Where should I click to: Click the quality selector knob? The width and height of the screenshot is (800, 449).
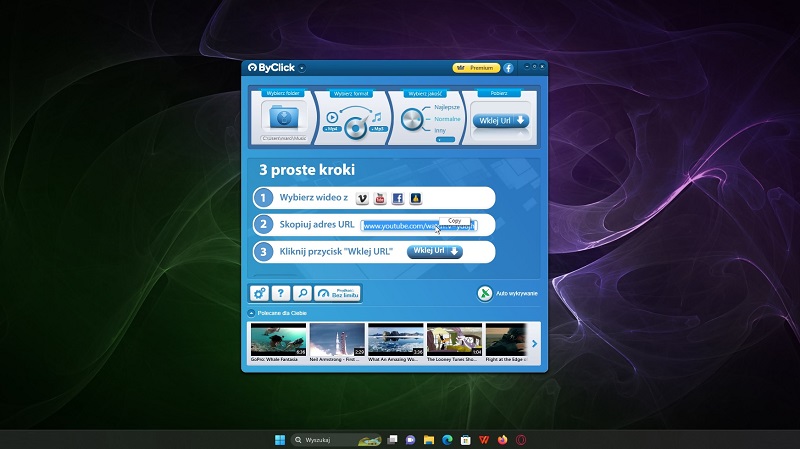pyautogui.click(x=411, y=120)
